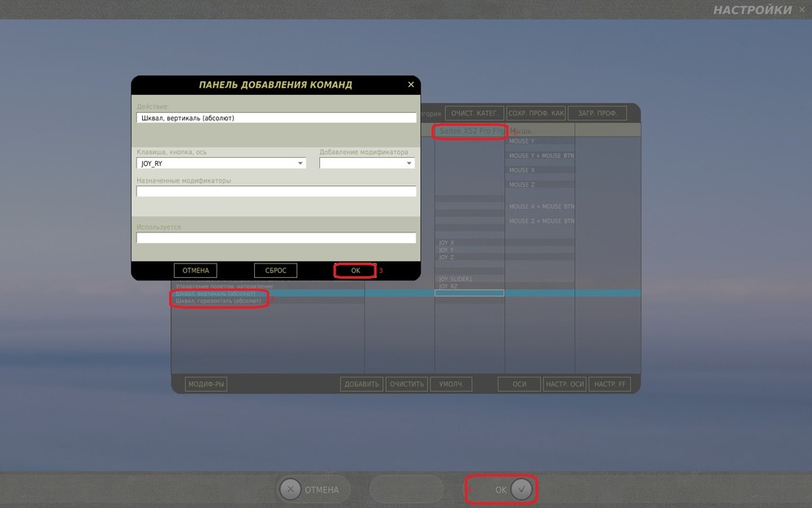Select the Saitek X52 Pro column header

coord(469,131)
